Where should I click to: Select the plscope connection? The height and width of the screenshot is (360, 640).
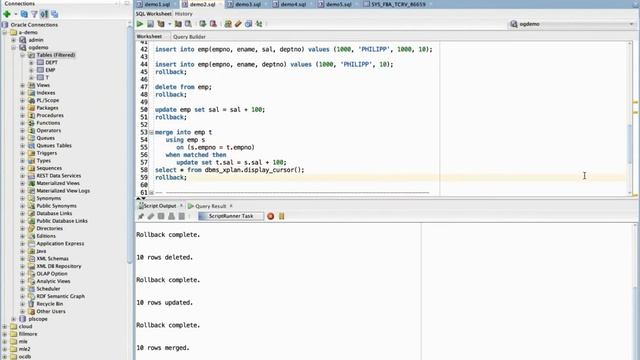pos(38,319)
